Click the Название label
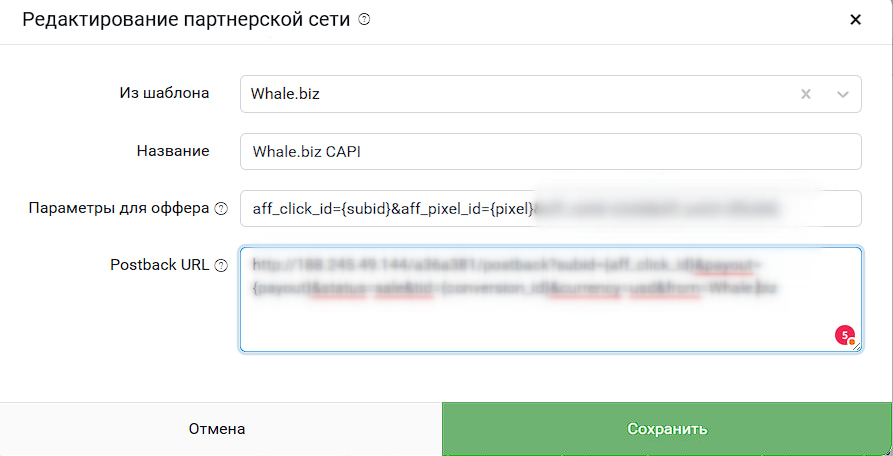This screenshot has width=893, height=456. (173, 151)
